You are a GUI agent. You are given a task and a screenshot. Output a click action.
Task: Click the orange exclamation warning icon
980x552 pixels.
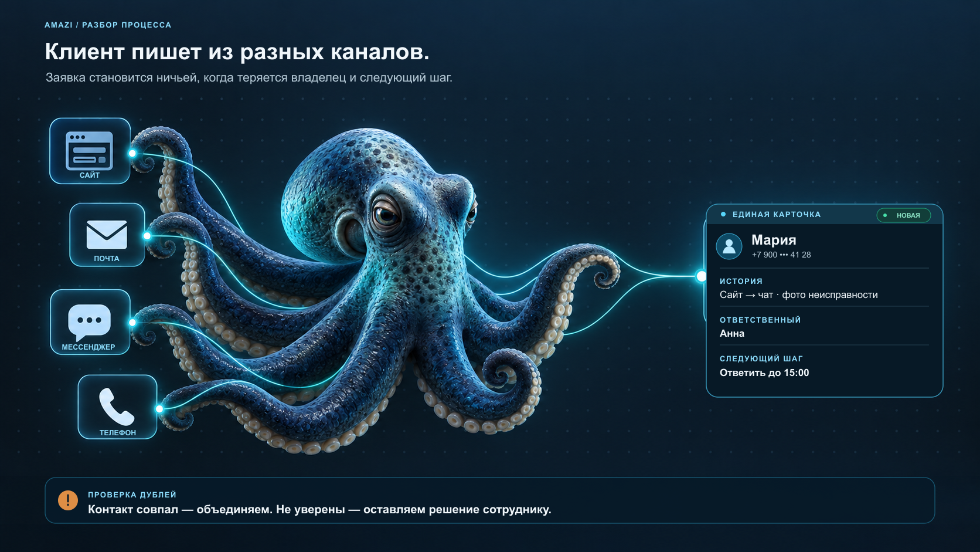pyautogui.click(x=68, y=500)
